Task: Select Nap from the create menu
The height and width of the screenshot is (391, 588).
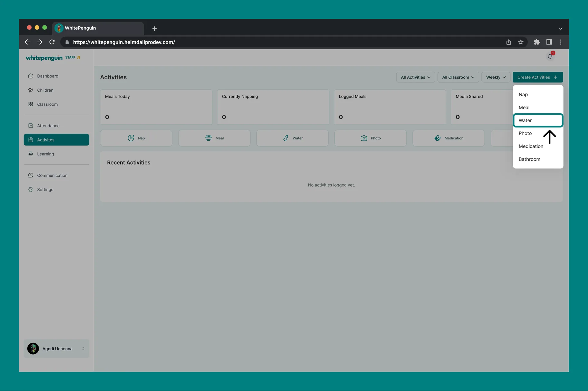Action: coord(538,95)
